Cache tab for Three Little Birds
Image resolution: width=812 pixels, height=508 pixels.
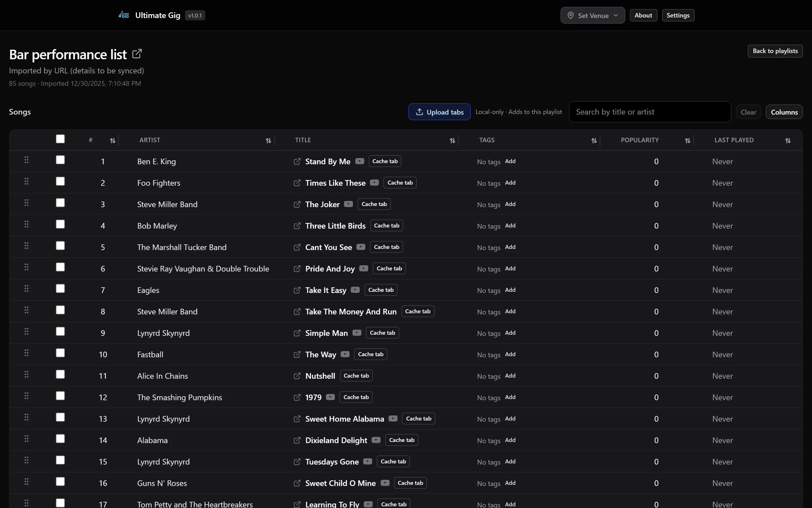tap(387, 226)
